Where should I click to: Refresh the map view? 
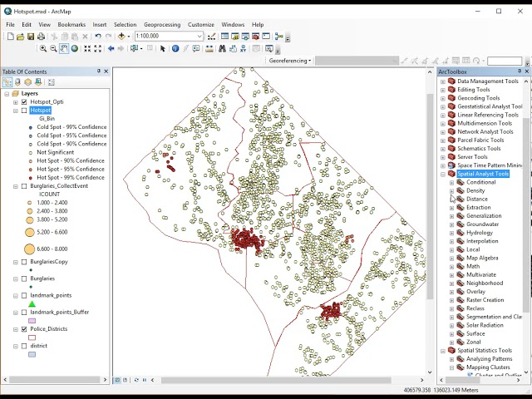click(136, 380)
